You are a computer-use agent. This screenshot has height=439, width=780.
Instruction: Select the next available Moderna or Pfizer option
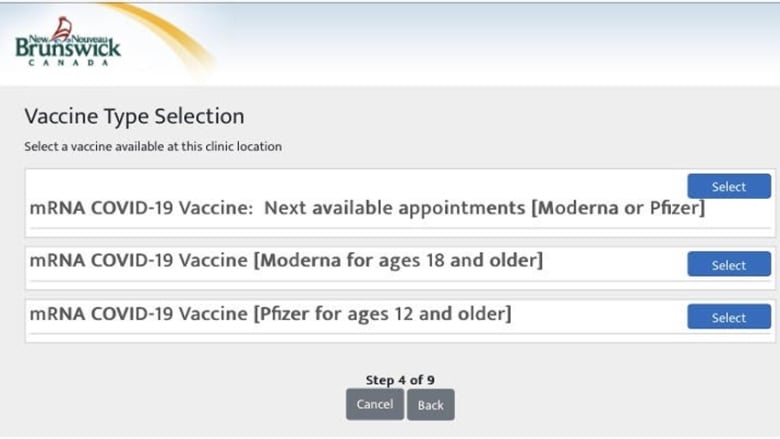[729, 186]
